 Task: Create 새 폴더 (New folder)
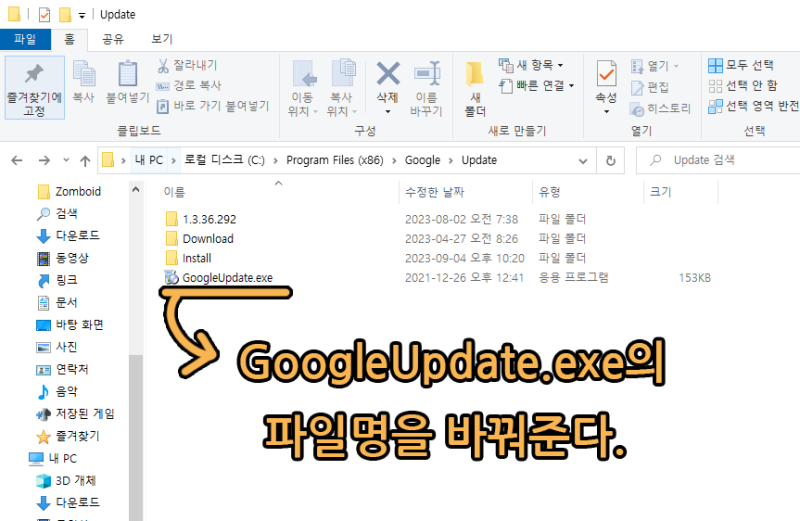click(x=474, y=88)
